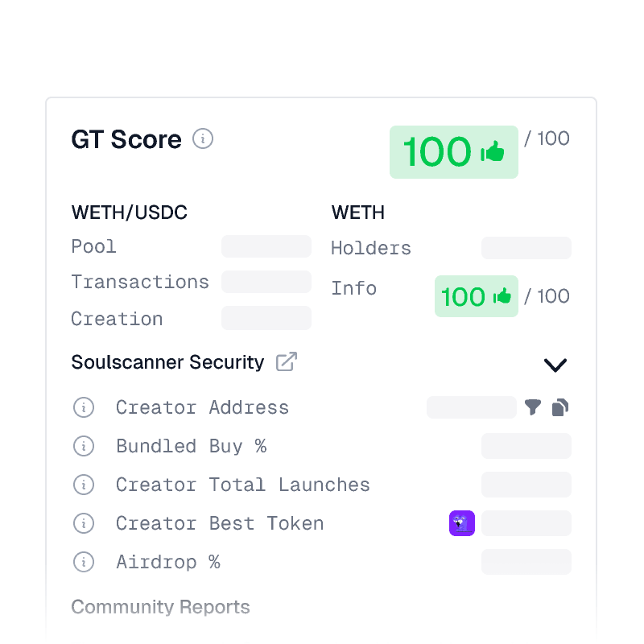Click the Info label under WETH
This screenshot has height=644, width=644.
pos(354,288)
